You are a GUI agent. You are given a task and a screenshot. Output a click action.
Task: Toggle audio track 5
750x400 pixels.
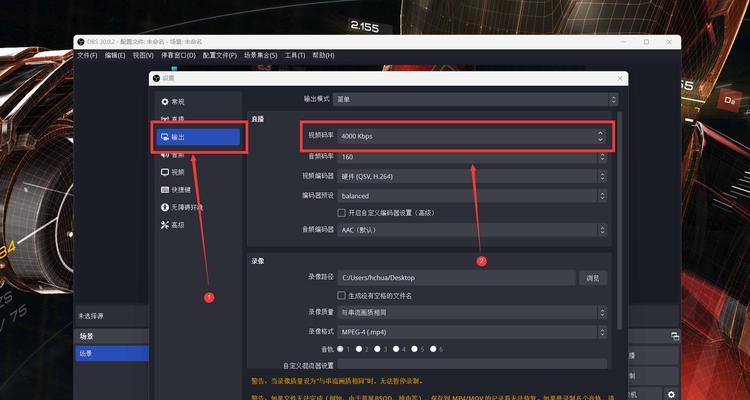tap(415, 349)
